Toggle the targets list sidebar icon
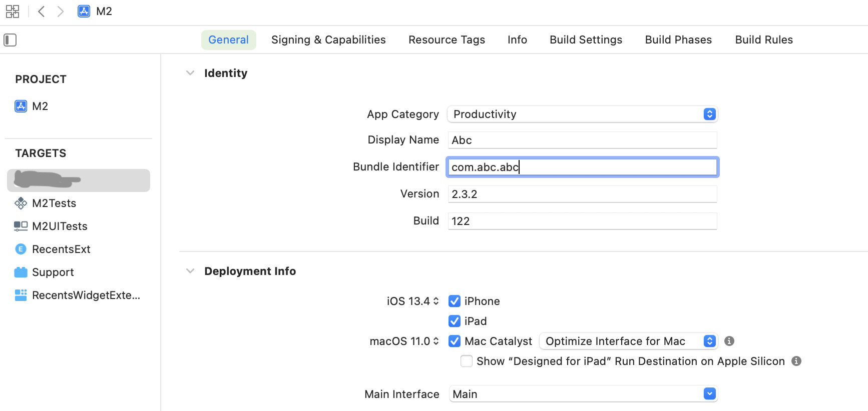Image resolution: width=868 pixels, height=411 pixels. point(10,40)
